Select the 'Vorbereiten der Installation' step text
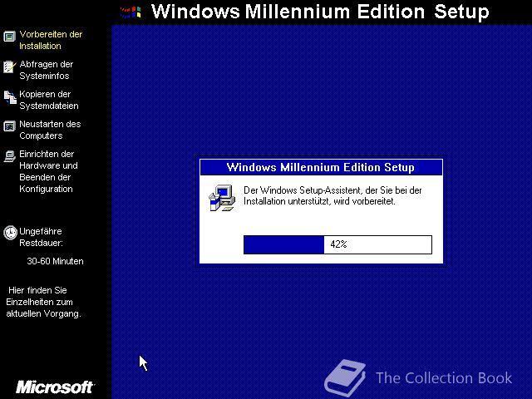This screenshot has height=399, width=532. point(51,40)
